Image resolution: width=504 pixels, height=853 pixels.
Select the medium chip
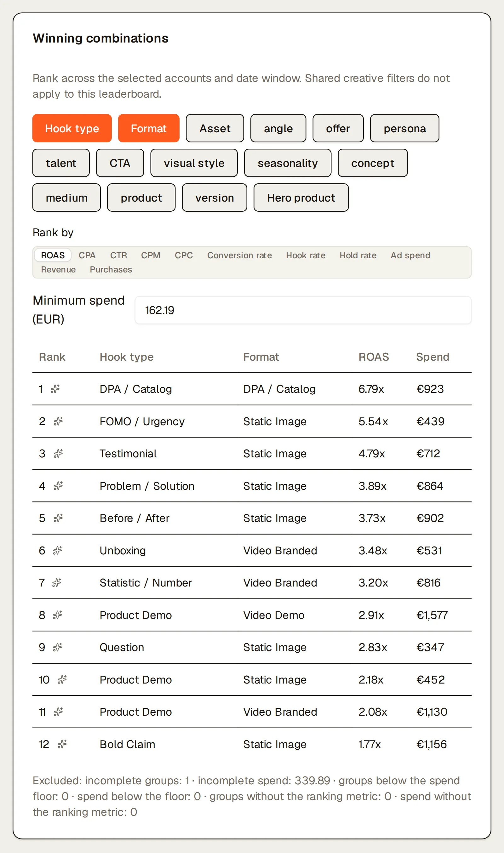(x=66, y=198)
